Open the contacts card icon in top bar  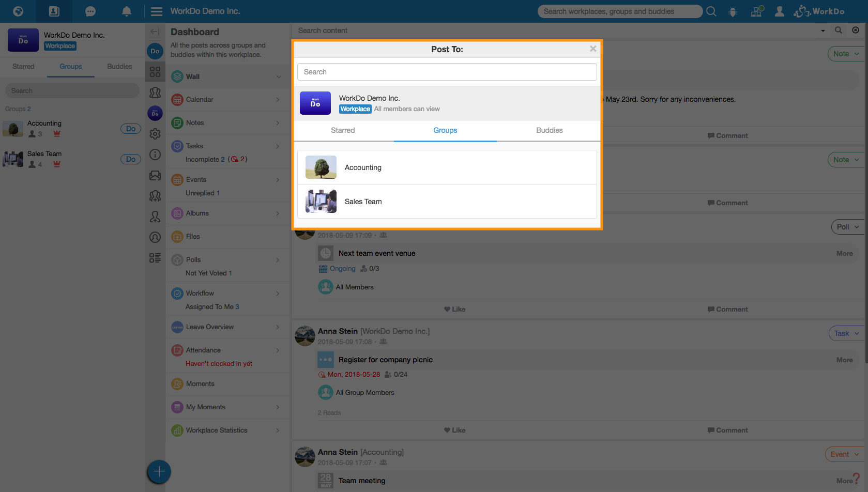pos(54,11)
